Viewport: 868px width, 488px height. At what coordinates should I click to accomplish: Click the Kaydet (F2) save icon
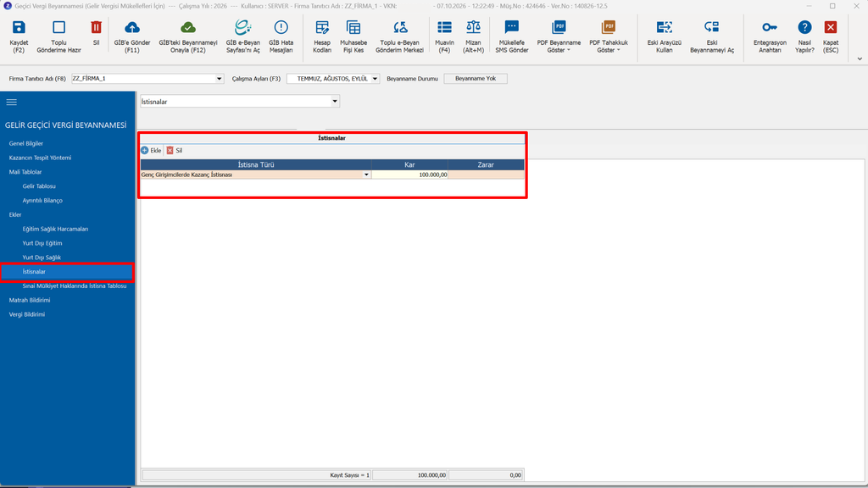pos(19,28)
